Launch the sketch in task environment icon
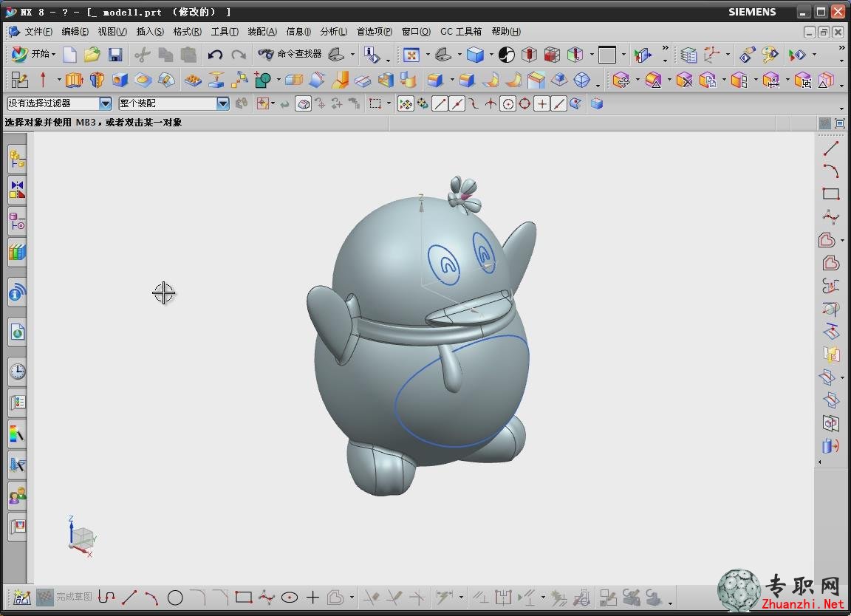This screenshot has width=851, height=616. (x=19, y=81)
